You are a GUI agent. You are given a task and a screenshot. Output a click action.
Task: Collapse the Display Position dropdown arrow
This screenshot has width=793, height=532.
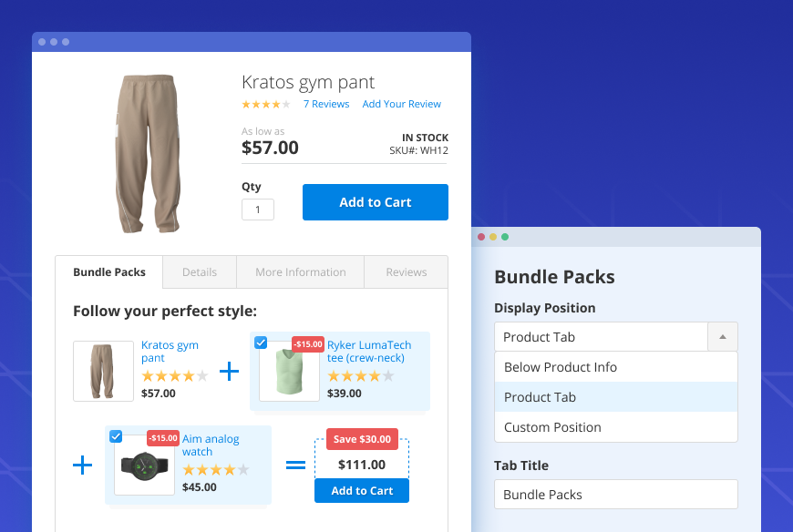(x=722, y=337)
